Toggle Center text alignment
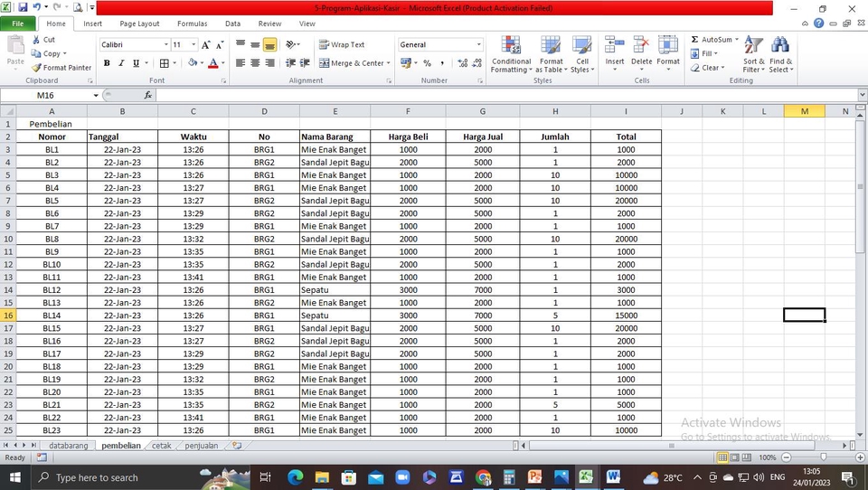The width and height of the screenshot is (868, 490). click(255, 63)
